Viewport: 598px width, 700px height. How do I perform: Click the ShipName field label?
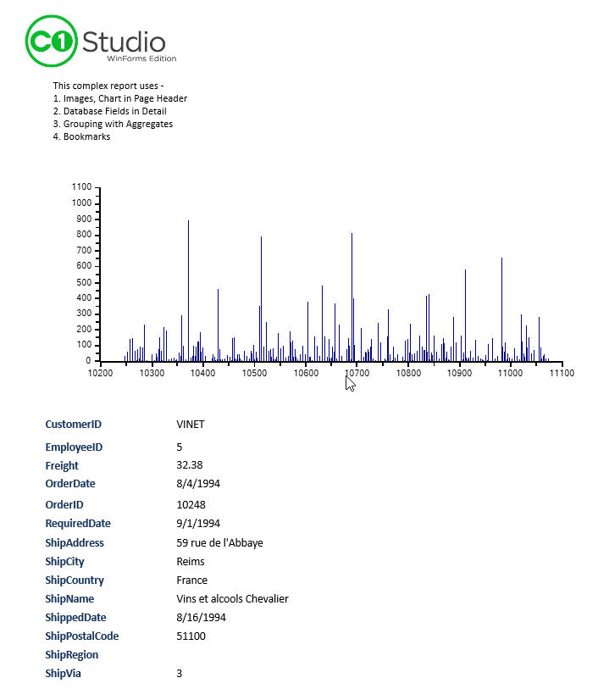point(69,599)
